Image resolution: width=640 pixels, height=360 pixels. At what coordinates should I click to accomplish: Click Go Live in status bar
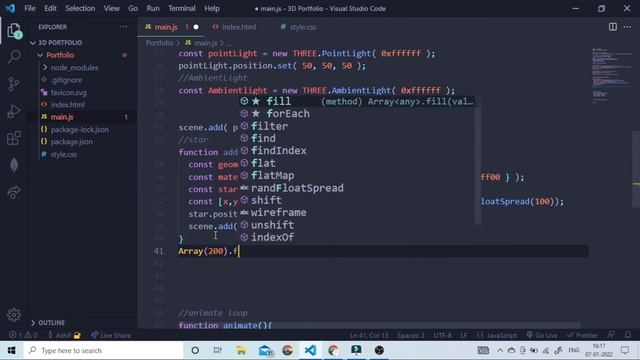click(541, 335)
